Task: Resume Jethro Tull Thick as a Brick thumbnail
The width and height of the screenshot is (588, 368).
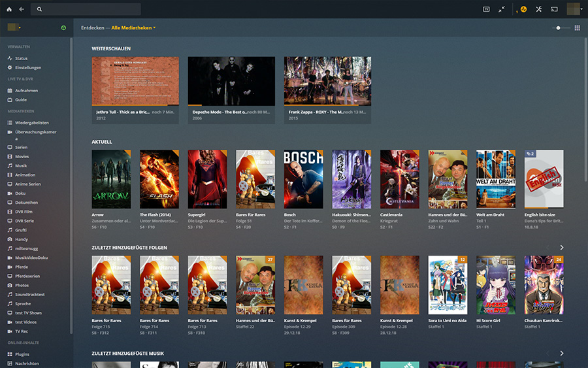Action: click(135, 81)
